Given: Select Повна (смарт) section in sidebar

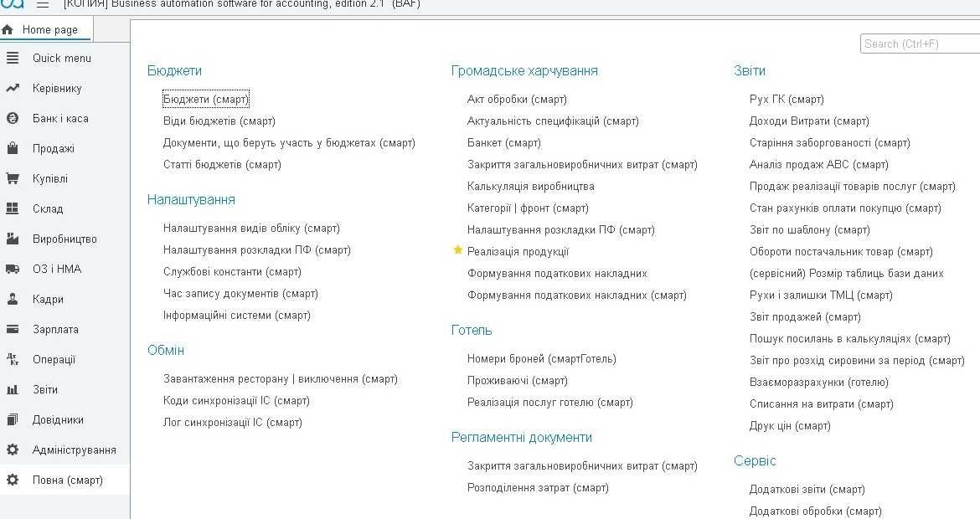Looking at the screenshot, I should (x=67, y=480).
